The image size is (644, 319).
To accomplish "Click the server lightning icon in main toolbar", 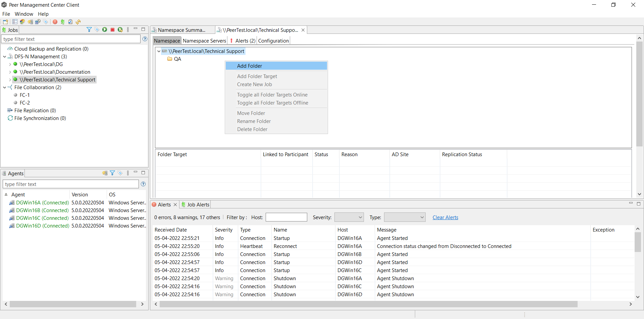I will click(30, 22).
